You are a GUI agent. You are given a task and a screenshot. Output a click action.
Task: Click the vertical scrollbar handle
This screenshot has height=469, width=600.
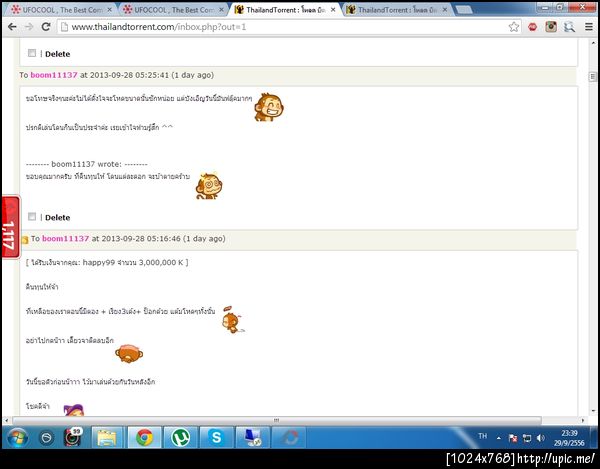pos(592,77)
